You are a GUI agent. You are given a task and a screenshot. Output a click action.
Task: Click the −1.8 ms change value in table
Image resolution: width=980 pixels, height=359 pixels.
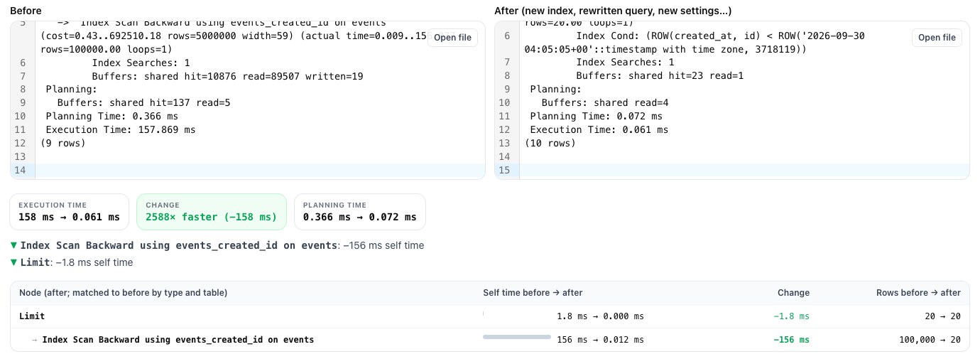[791, 316]
